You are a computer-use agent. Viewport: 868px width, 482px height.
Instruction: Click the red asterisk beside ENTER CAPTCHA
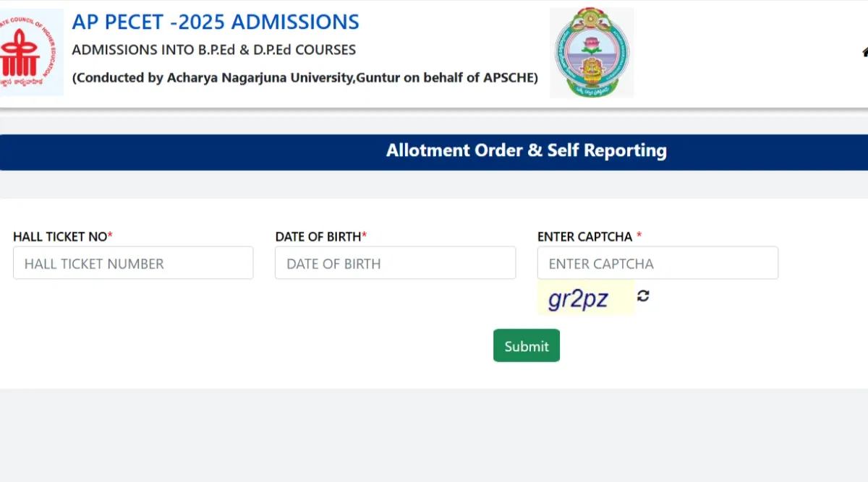pos(639,236)
